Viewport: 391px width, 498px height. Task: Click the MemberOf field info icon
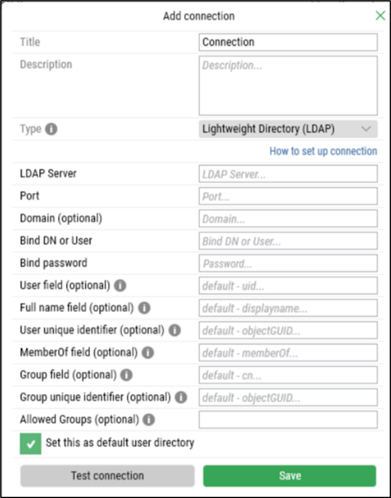pos(148,352)
